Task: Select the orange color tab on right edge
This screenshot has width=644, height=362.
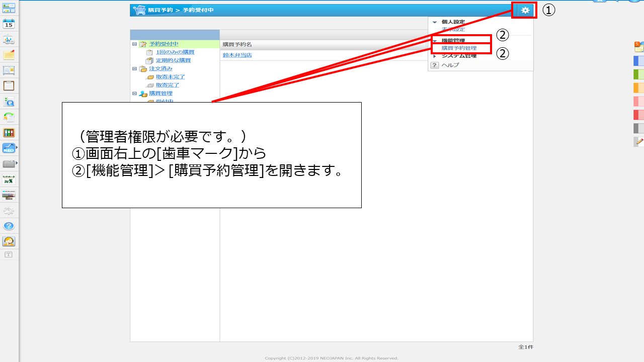Action: 638,88
